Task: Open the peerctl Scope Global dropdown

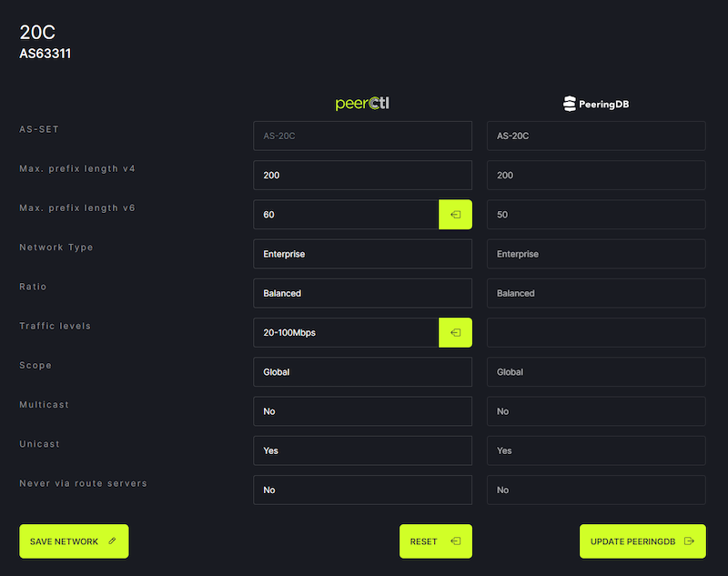Action: pyautogui.click(x=362, y=372)
